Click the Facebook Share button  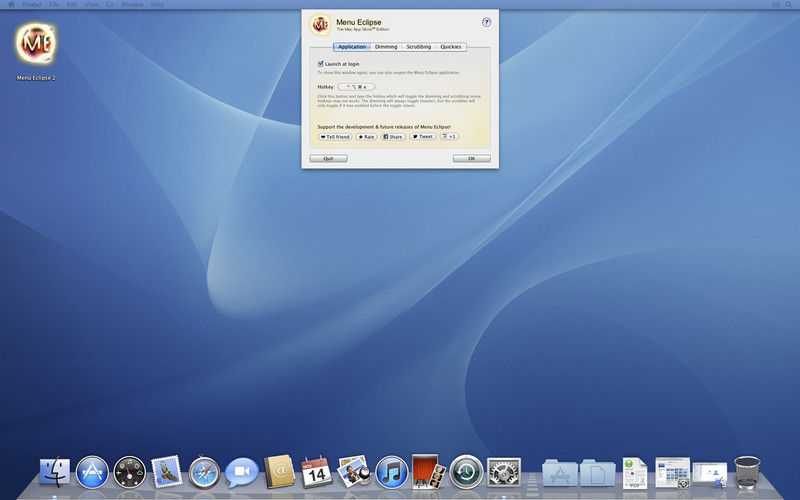[393, 137]
